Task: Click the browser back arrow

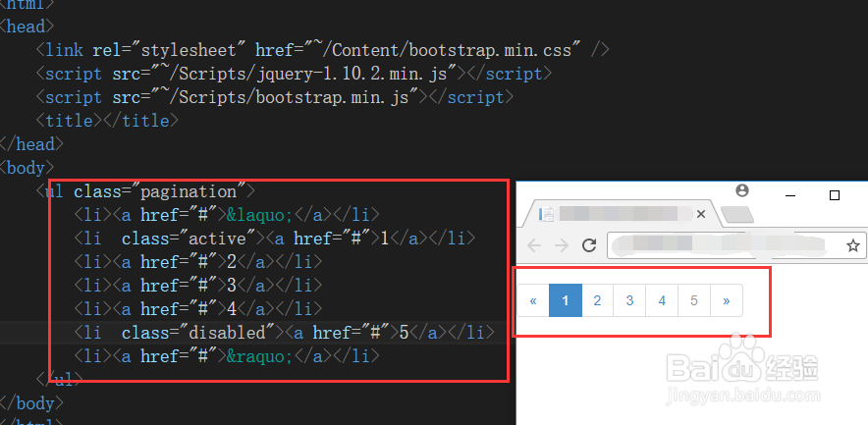Action: [x=534, y=245]
